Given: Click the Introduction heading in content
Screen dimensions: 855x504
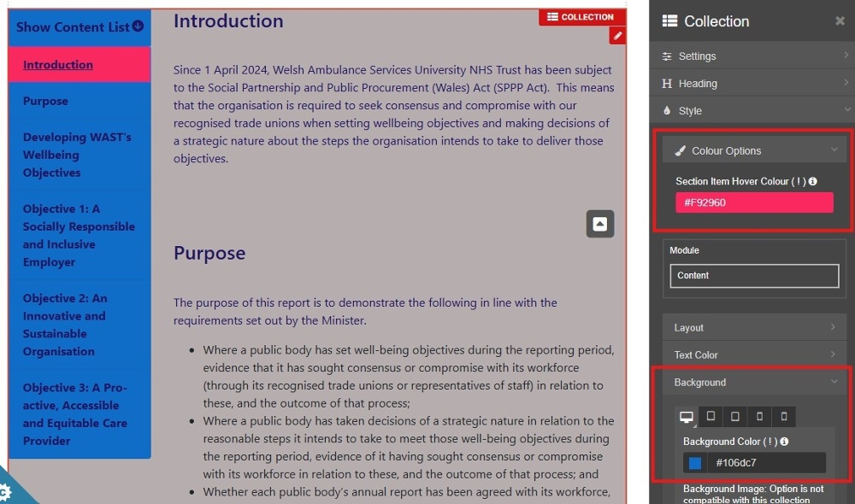Looking at the screenshot, I should 228,21.
